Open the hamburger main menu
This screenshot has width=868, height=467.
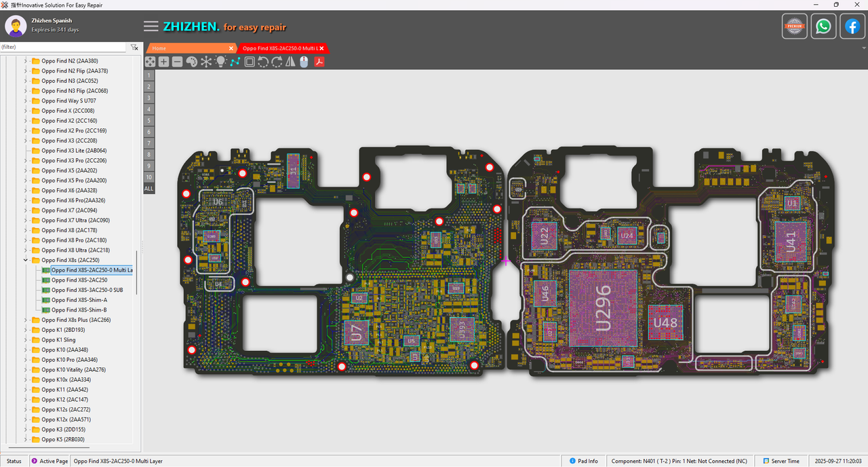151,26
